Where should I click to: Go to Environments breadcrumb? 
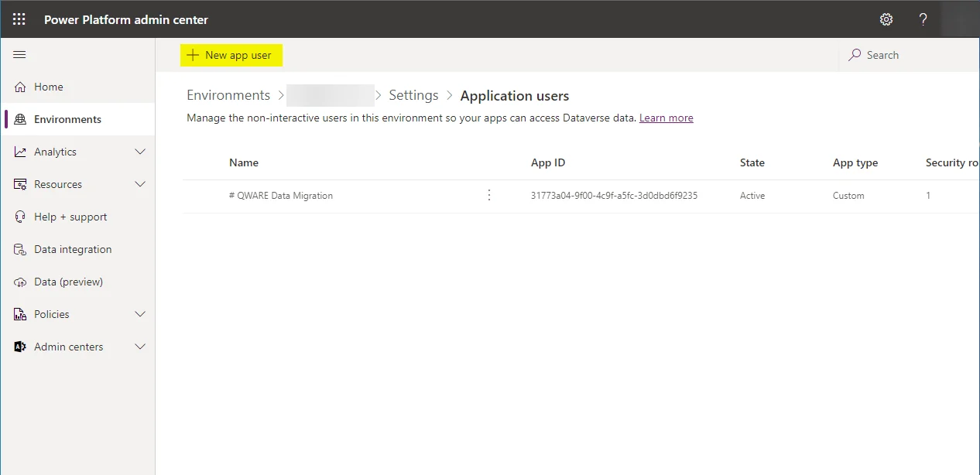(228, 95)
